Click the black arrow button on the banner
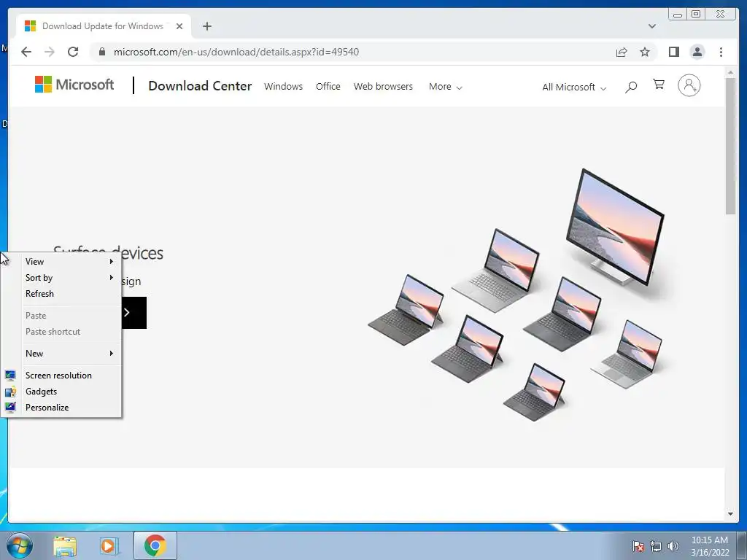The image size is (747, 560). [x=134, y=313]
